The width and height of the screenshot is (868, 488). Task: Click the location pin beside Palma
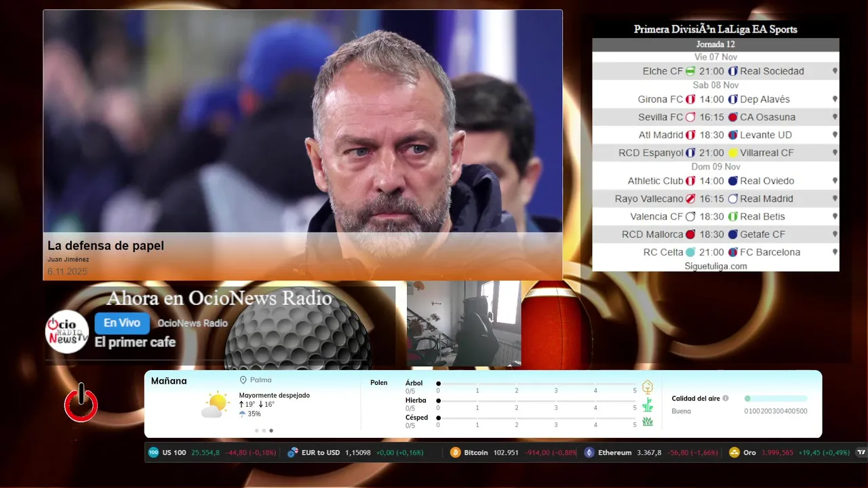coord(243,380)
